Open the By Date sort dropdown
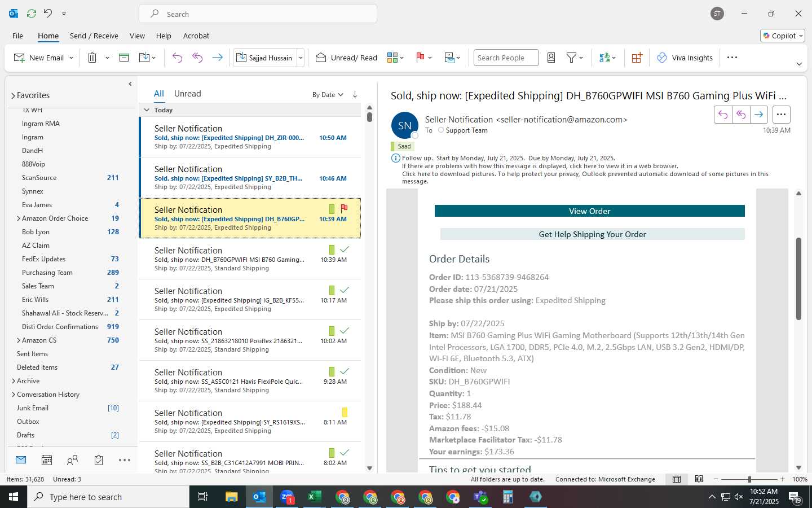812x508 pixels. 328,95
